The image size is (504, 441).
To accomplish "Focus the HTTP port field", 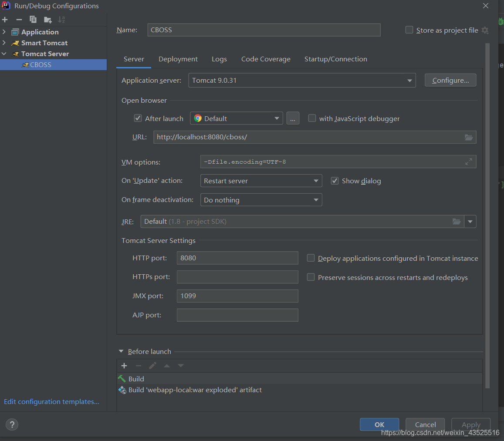I will coord(237,258).
